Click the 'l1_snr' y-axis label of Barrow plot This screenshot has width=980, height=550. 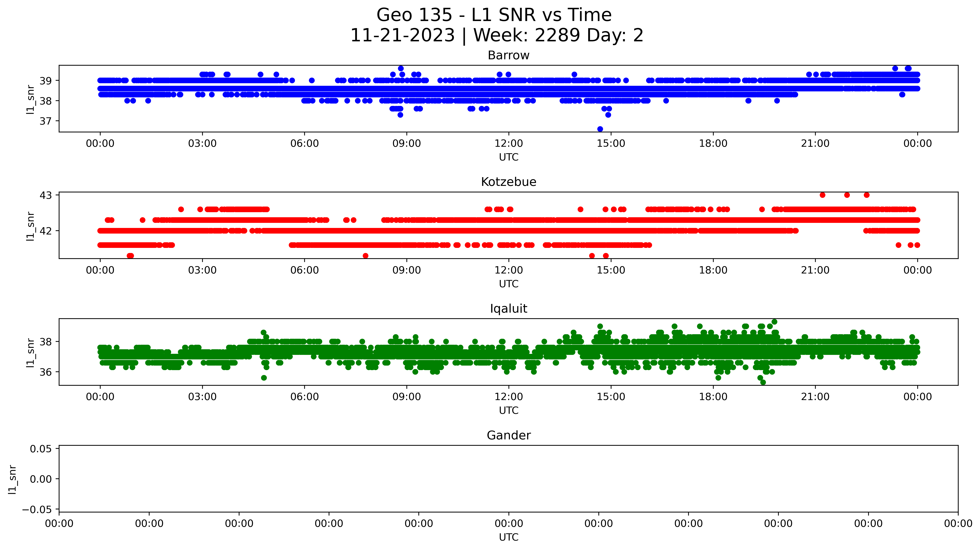point(30,99)
